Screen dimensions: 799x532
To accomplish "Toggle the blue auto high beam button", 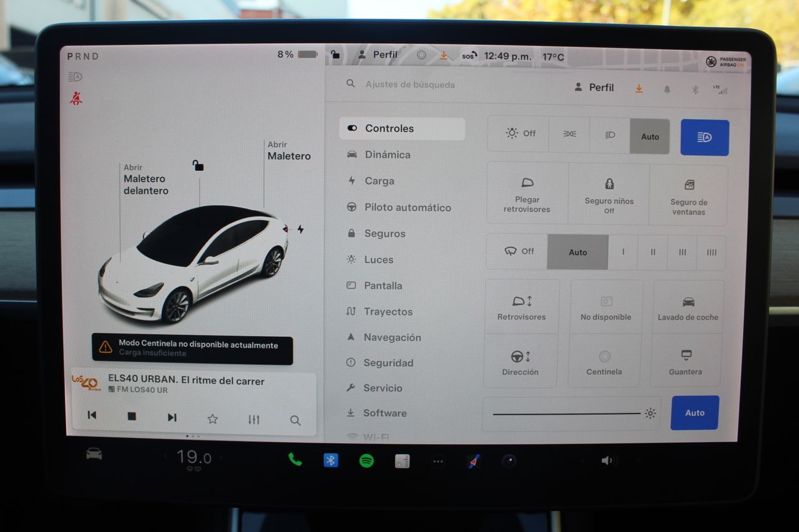I will (x=705, y=137).
